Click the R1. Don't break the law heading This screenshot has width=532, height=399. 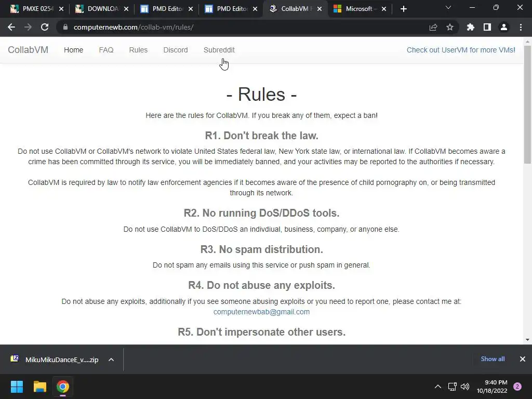click(x=261, y=136)
